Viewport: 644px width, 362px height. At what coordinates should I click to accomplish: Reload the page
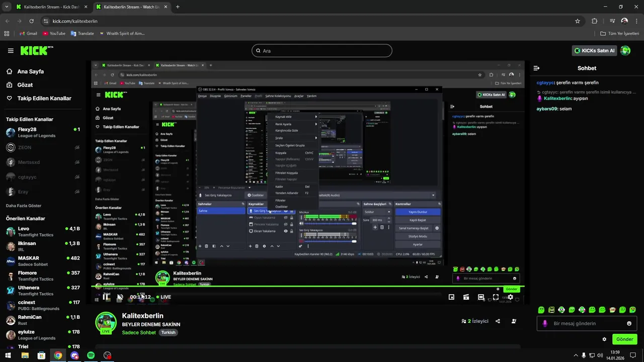pos(32,21)
